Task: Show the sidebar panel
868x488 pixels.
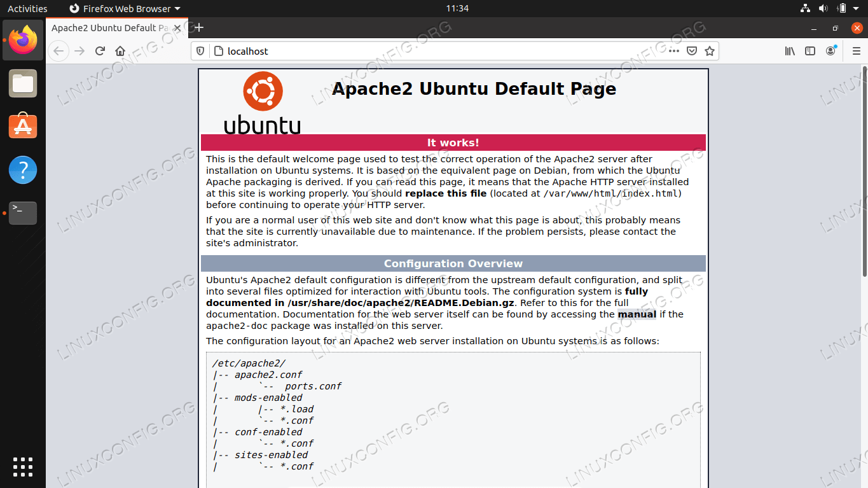Action: point(810,51)
